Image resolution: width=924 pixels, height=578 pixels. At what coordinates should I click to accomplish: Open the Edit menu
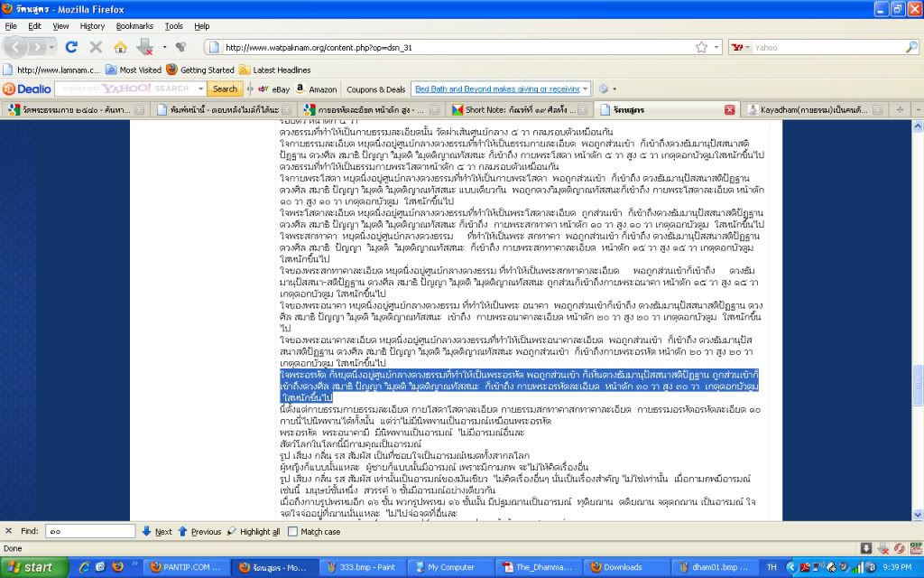[x=35, y=26]
